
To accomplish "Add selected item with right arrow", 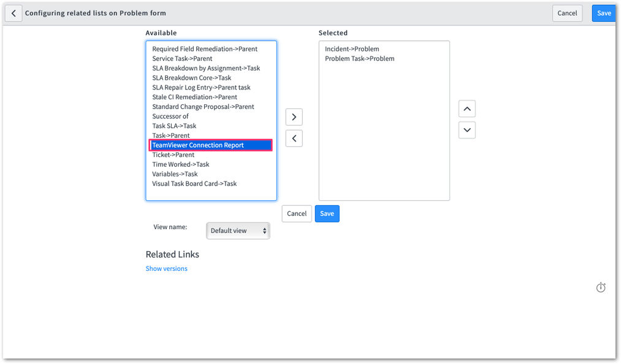I will [x=294, y=117].
